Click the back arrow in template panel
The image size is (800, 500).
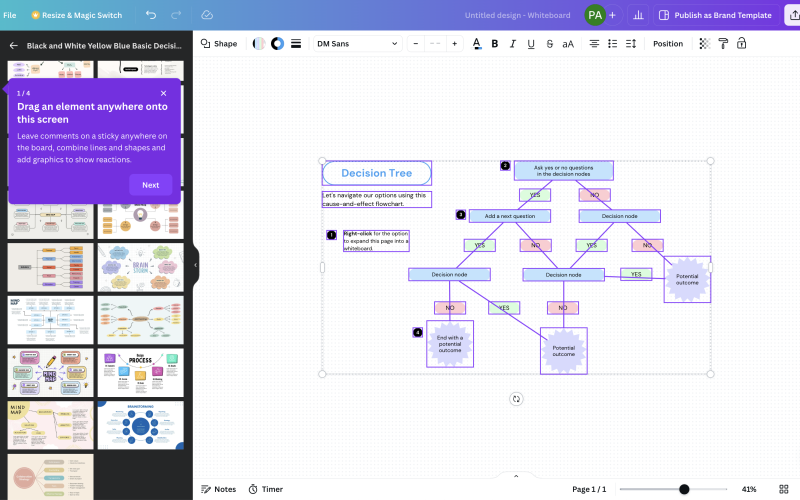click(x=14, y=46)
